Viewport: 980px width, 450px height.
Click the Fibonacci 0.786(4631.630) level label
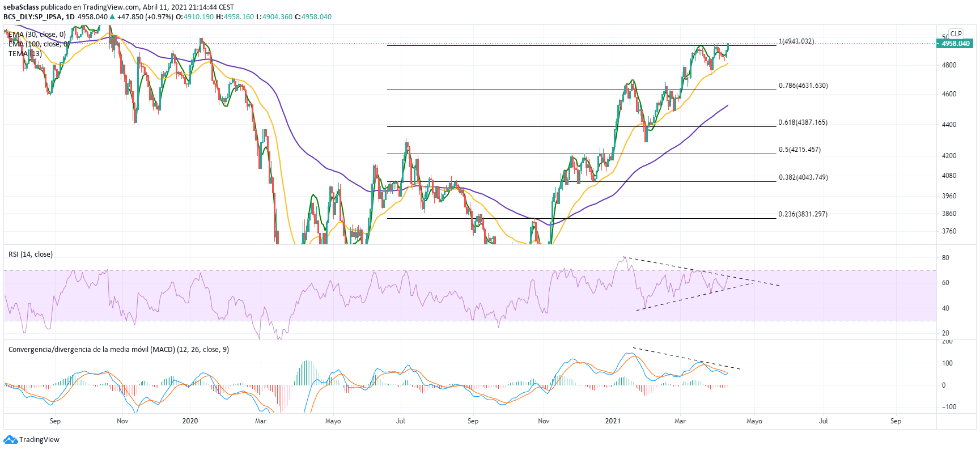click(x=803, y=86)
